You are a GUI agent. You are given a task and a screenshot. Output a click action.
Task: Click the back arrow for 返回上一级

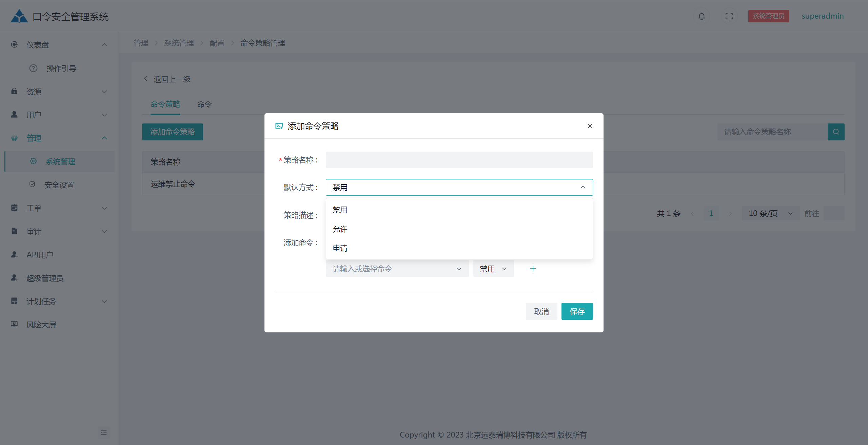146,79
